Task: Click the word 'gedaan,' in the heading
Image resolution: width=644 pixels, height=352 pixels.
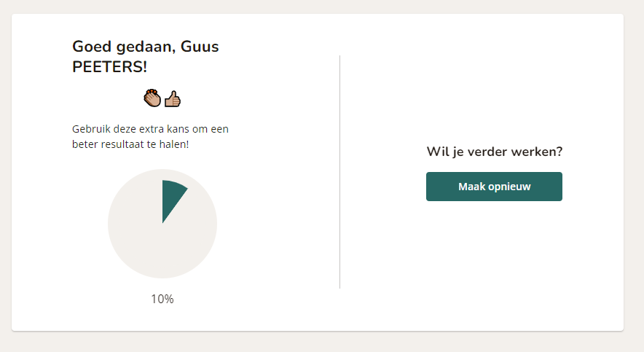Action: click(146, 47)
